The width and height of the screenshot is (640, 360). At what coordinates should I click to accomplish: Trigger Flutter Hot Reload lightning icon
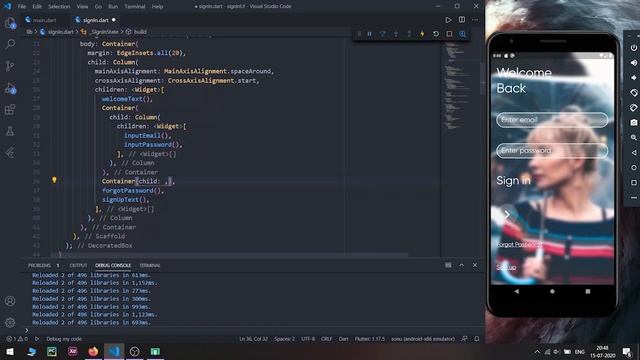[422, 34]
